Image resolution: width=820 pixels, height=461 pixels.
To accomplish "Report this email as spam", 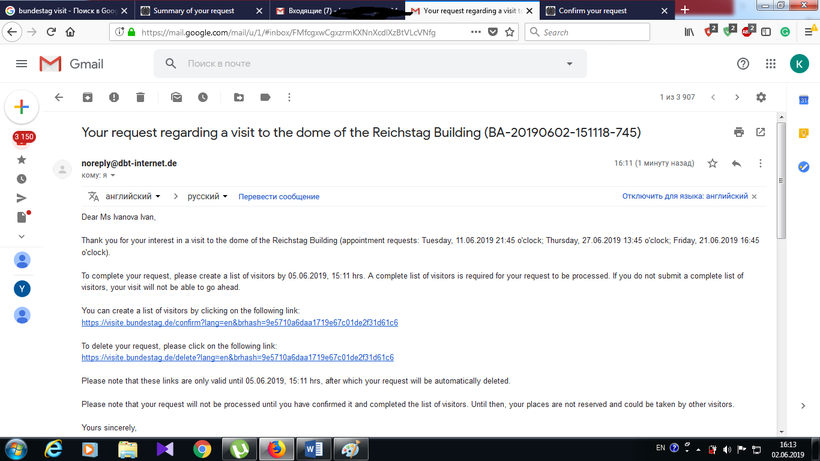I will click(x=114, y=97).
